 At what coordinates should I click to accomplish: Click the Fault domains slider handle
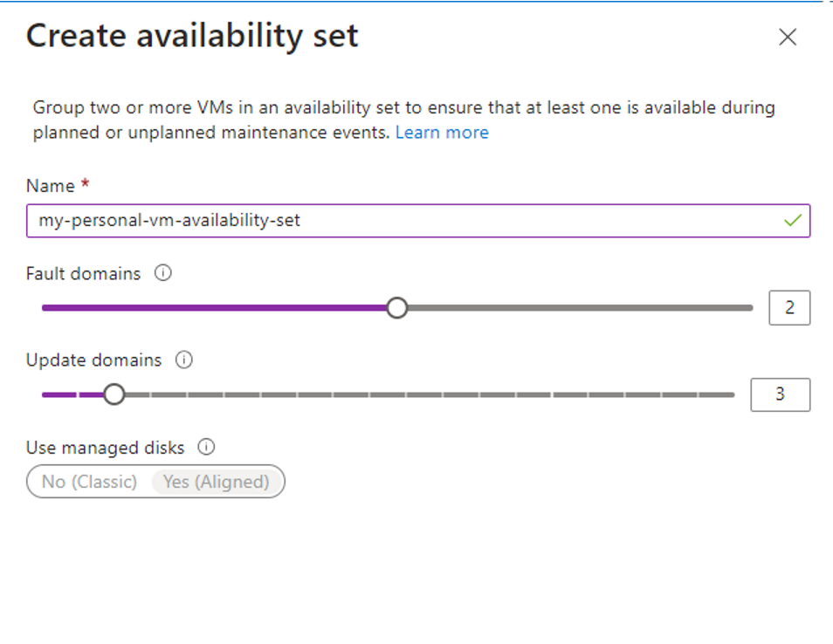coord(396,307)
